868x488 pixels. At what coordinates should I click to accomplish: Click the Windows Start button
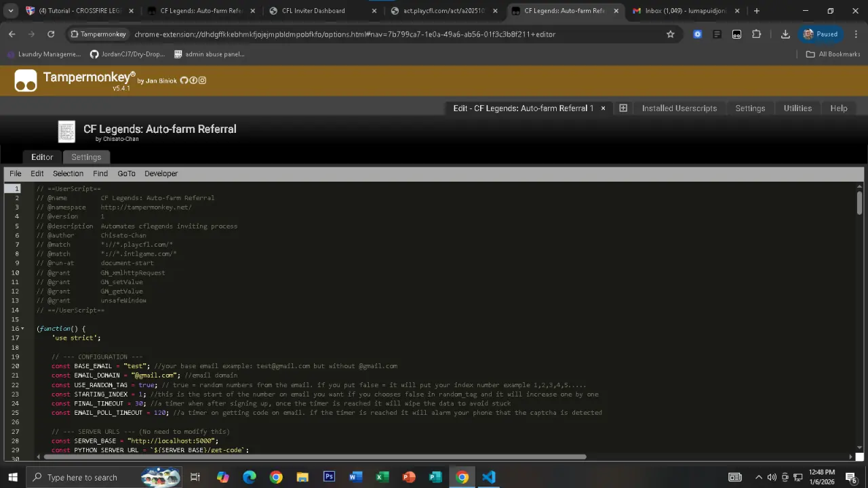click(x=13, y=477)
